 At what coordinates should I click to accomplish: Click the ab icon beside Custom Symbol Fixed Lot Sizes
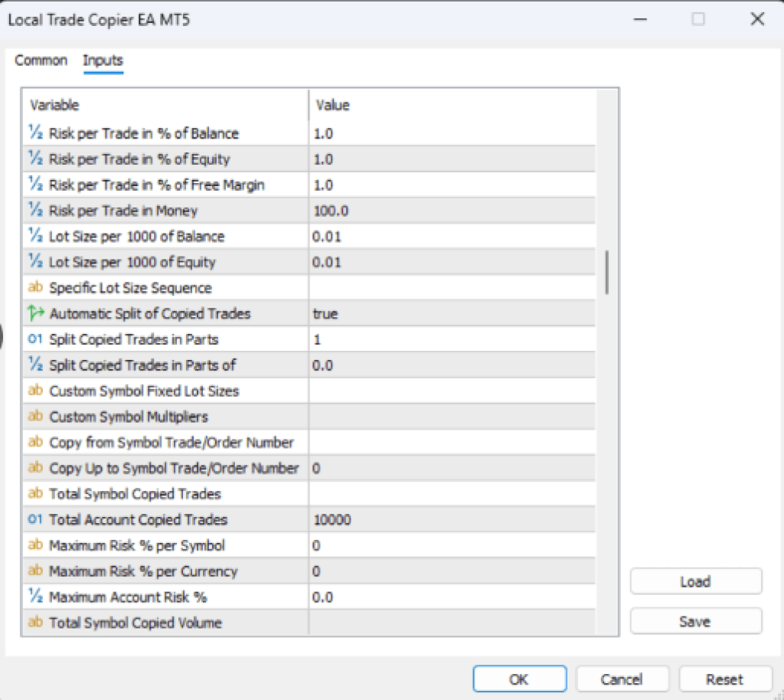click(x=35, y=390)
